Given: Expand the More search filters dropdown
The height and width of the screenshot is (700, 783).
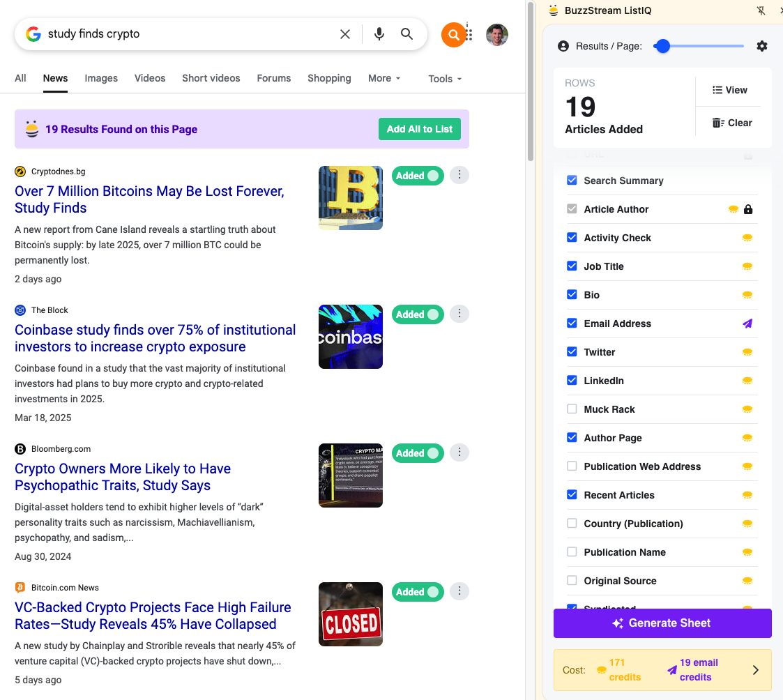Looking at the screenshot, I should click(384, 79).
